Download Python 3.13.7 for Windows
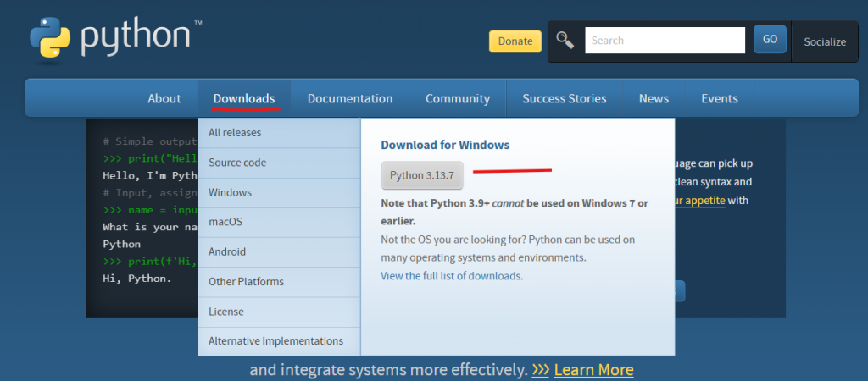 (422, 176)
